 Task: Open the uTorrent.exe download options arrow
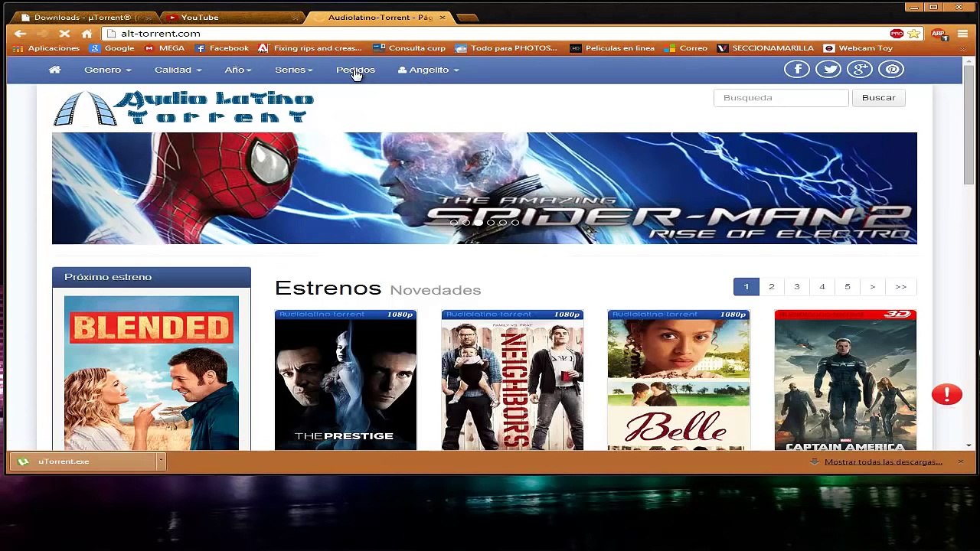coord(161,461)
